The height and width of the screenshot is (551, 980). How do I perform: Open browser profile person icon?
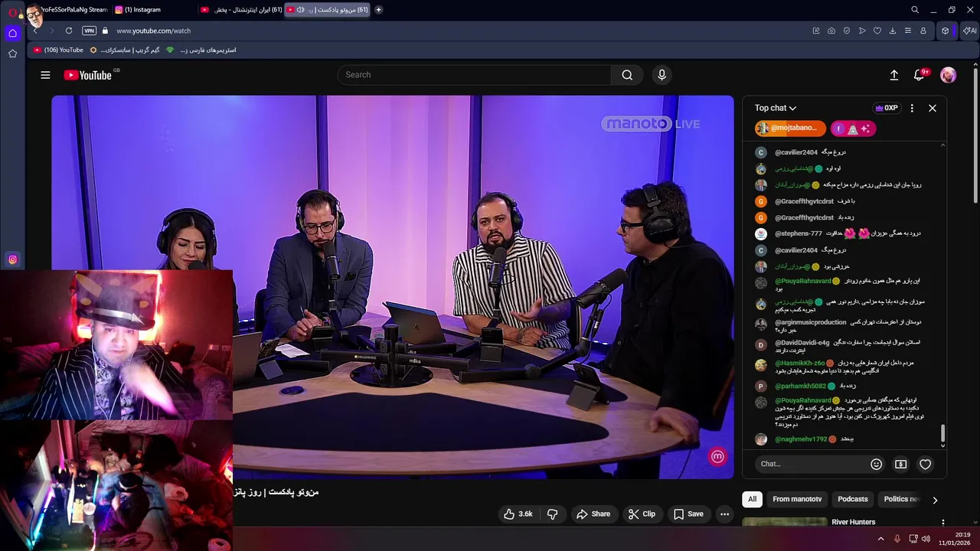pos(923,31)
